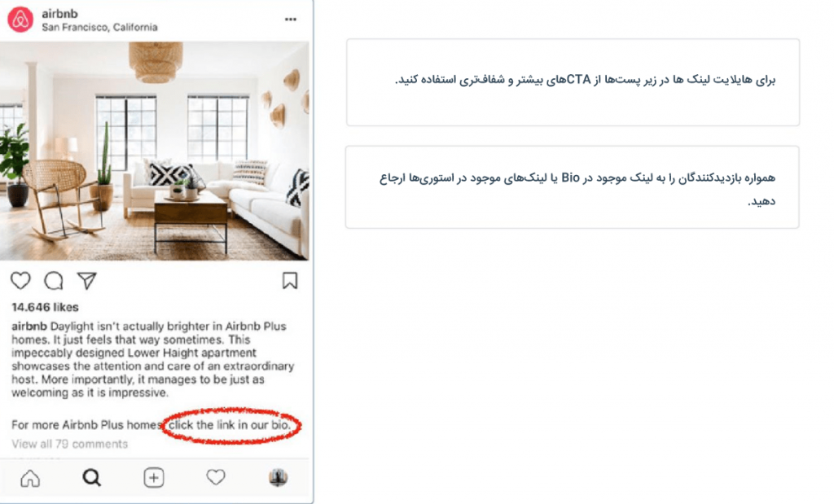Select the Persian CTA tip text box
Image resolution: width=834 pixels, height=504 pixels.
point(573,82)
